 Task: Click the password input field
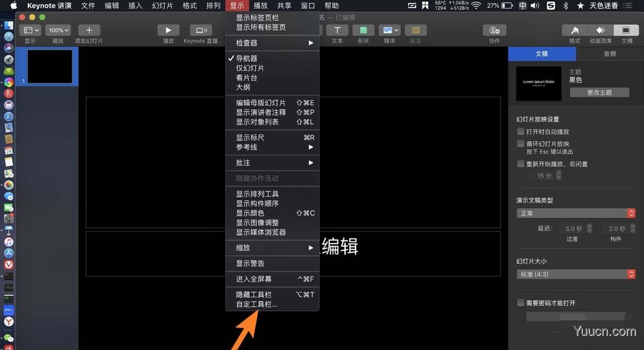(576, 316)
